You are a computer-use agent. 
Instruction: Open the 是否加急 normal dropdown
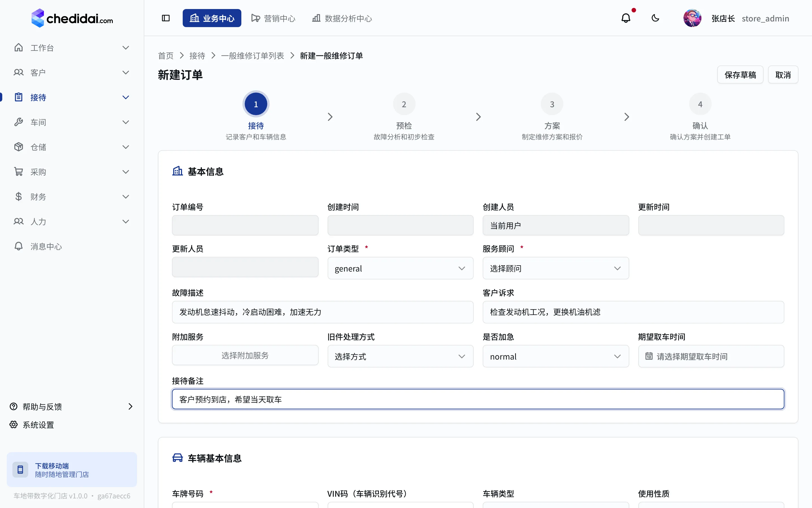[x=556, y=356]
